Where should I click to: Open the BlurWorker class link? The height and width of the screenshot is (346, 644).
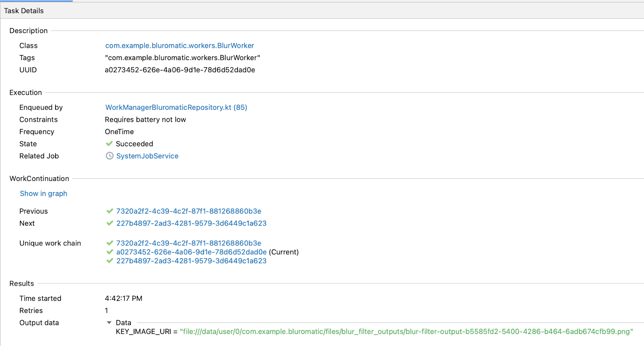click(180, 46)
